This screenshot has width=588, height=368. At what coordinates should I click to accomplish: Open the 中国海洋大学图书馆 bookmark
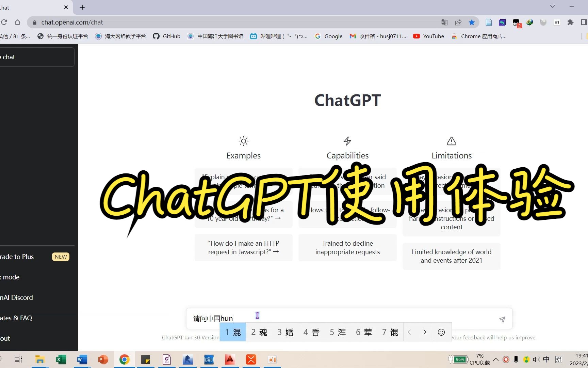click(x=215, y=36)
